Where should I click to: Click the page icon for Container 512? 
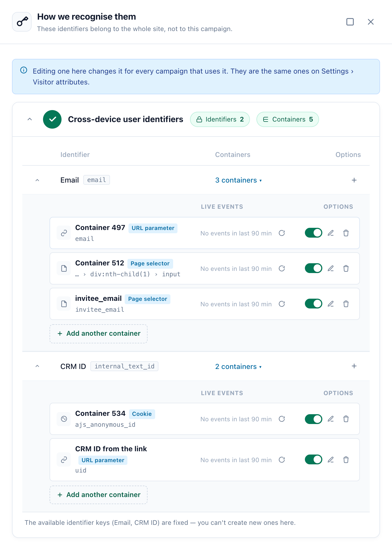tap(64, 268)
